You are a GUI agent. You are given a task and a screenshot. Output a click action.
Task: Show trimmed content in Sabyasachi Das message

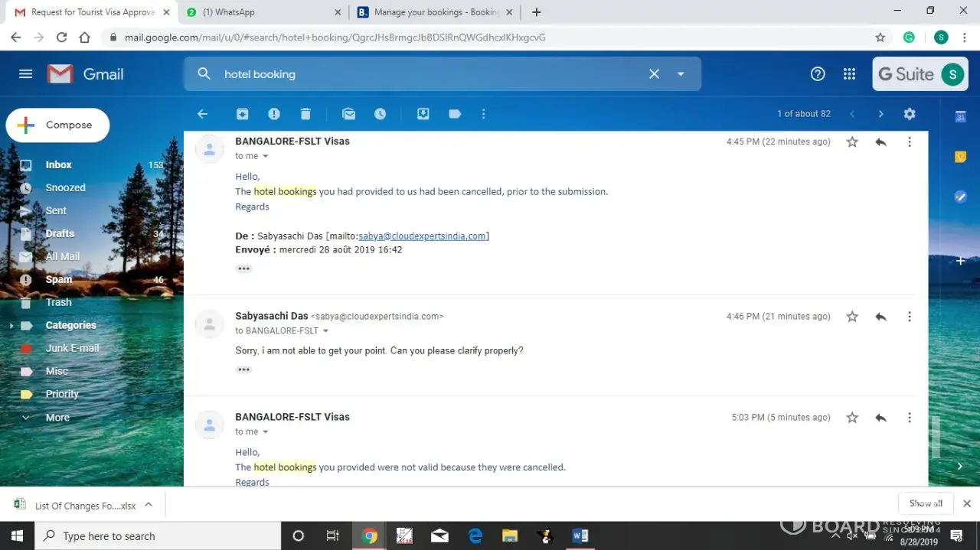point(243,369)
